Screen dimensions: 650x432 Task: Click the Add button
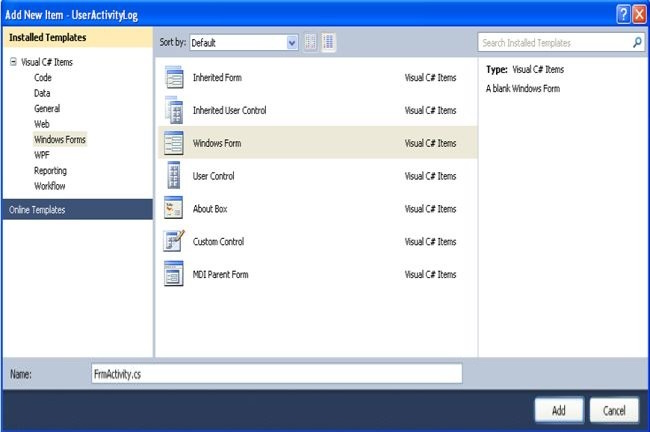tap(559, 410)
